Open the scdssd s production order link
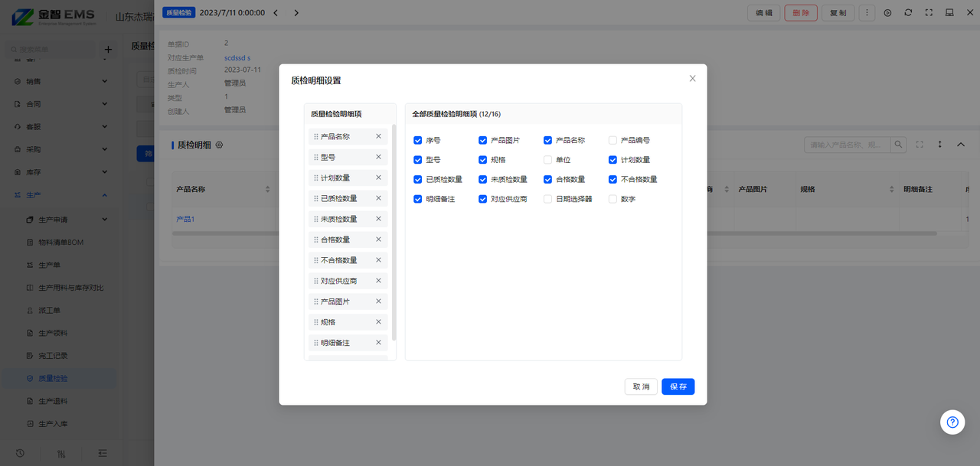Viewport: 980px width, 466px height. (237, 57)
